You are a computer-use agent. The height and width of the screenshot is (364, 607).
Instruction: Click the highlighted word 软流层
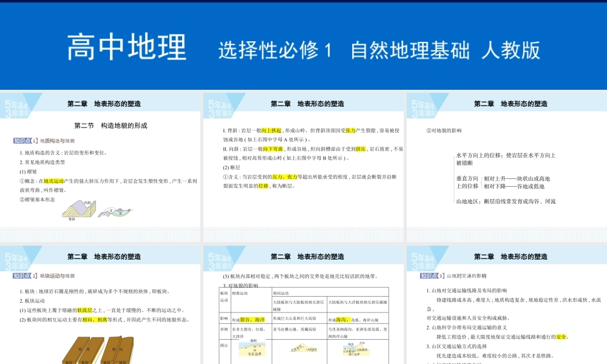pyautogui.click(x=85, y=310)
